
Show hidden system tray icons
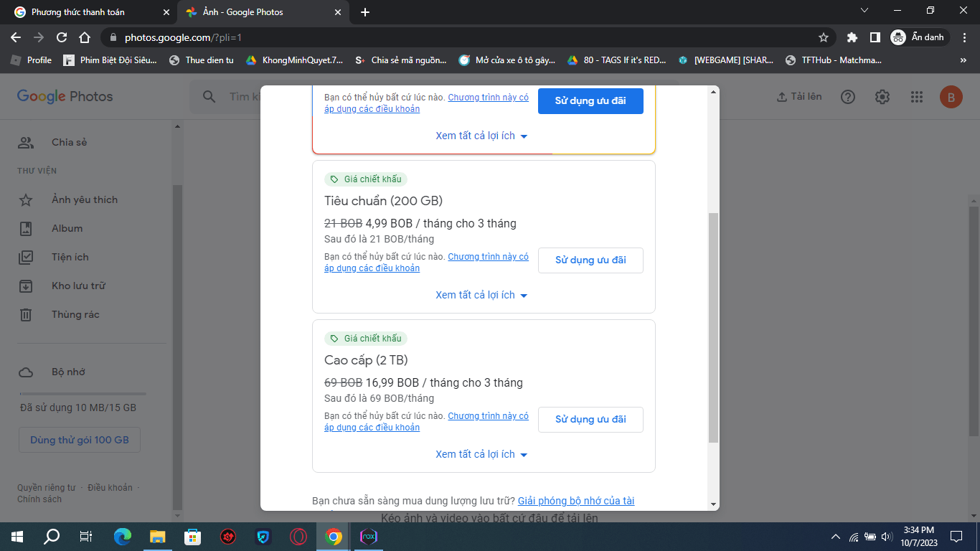[835, 536]
